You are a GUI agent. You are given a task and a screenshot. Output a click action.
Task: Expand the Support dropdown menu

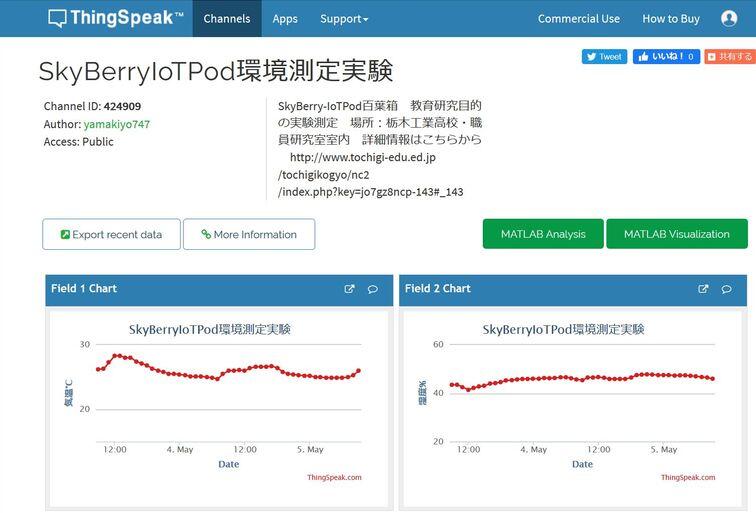tap(344, 19)
